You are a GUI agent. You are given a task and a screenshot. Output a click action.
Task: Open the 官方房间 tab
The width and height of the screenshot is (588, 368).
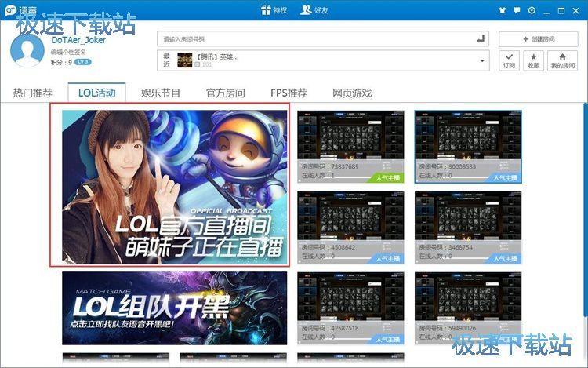coord(226,93)
